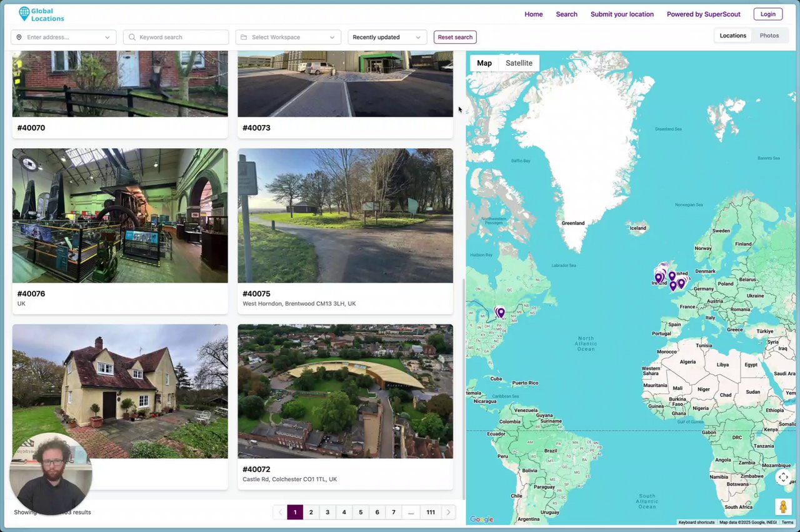Open the map Terms link
The image size is (800, 532).
787,522
